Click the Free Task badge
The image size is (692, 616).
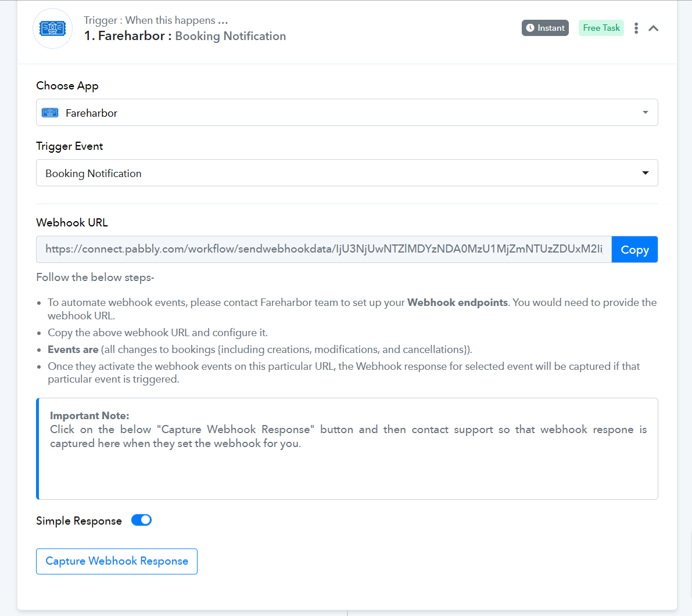click(x=601, y=28)
